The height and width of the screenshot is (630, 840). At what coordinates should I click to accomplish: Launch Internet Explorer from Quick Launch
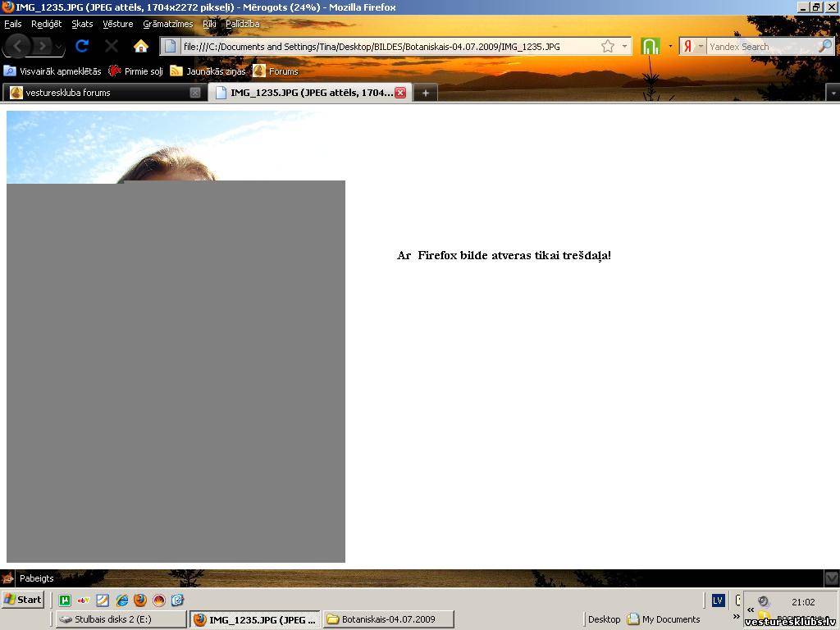tap(121, 600)
